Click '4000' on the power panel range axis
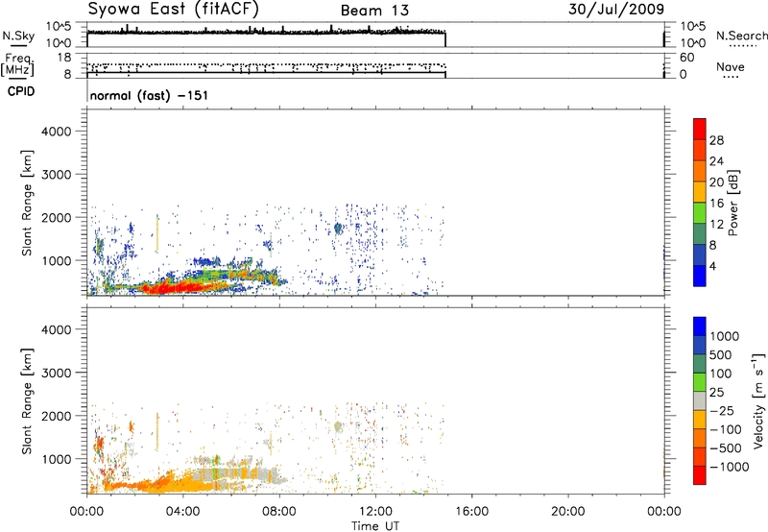768x532 pixels. tap(56, 132)
